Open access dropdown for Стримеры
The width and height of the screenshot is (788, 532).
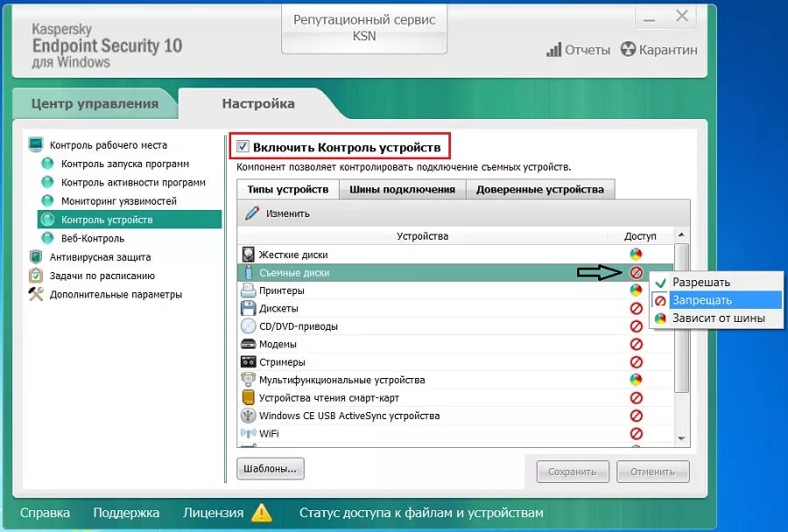click(637, 361)
